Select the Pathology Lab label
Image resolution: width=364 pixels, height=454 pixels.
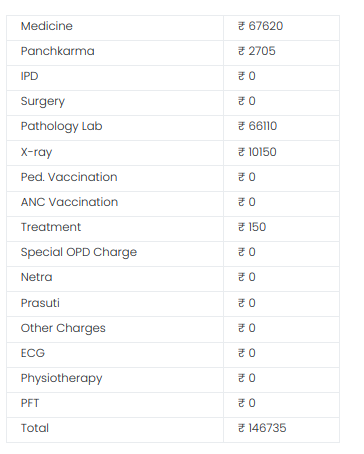62,126
